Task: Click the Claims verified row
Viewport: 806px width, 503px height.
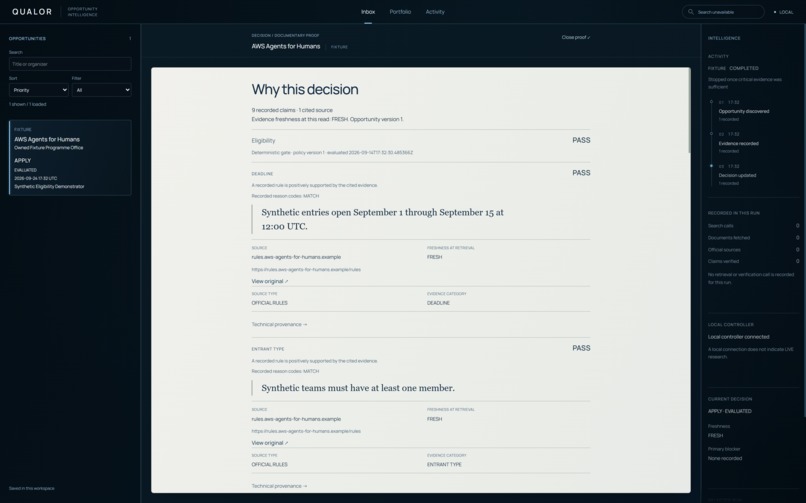Action: point(754,262)
